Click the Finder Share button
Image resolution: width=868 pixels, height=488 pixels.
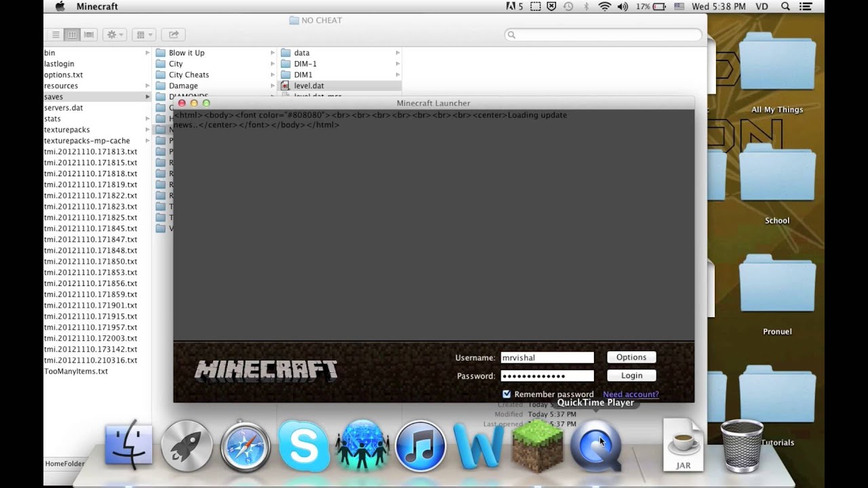[174, 34]
